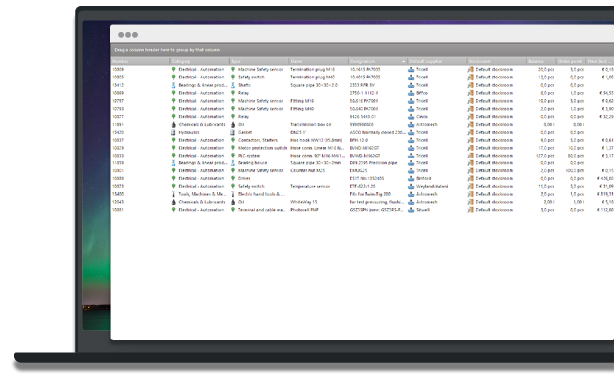Click the Weyland-Yutani supplier icon
The width and height of the screenshot is (614, 375).
point(411,186)
